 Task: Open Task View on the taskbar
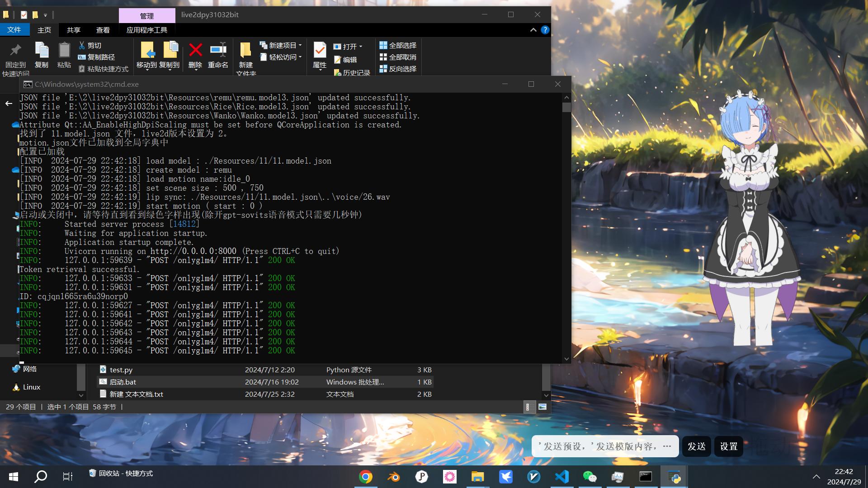point(68,477)
